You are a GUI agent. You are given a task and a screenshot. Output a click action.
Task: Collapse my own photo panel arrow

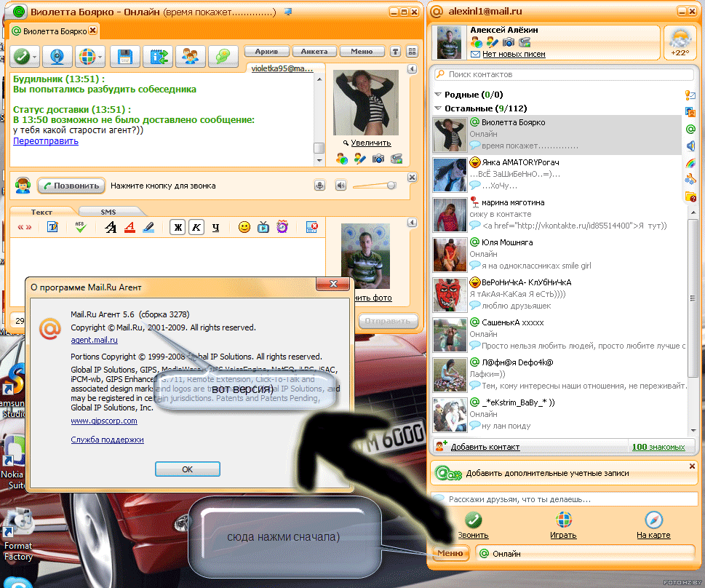[412, 223]
